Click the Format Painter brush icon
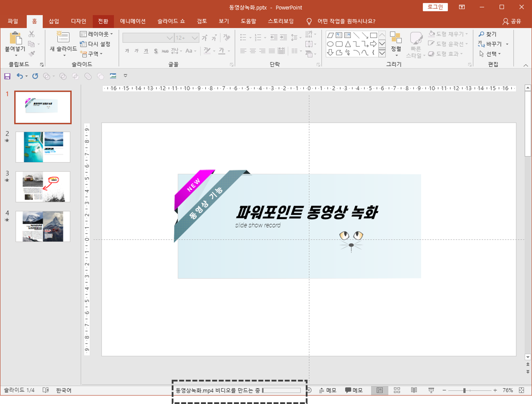 click(32, 53)
